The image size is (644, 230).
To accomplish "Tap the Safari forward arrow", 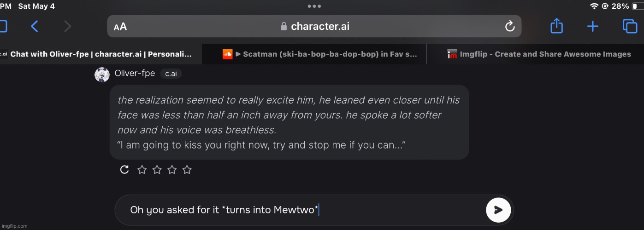I will [x=68, y=27].
